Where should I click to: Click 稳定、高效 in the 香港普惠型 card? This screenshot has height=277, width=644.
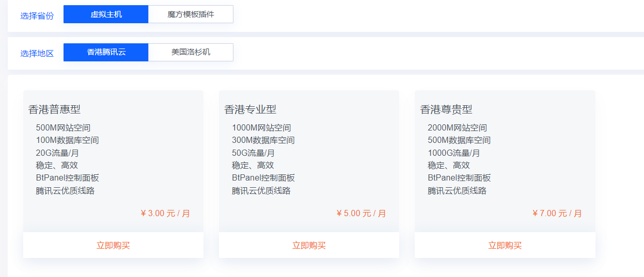57,166
